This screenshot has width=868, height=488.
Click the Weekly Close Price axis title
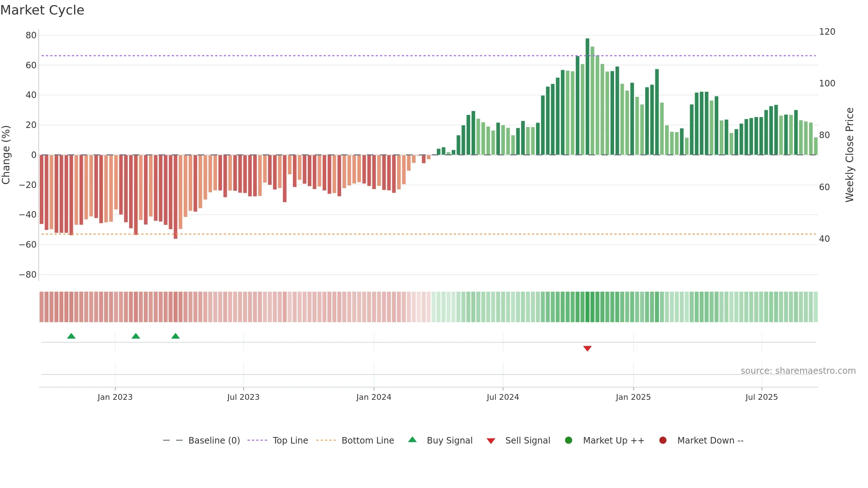tap(850, 155)
